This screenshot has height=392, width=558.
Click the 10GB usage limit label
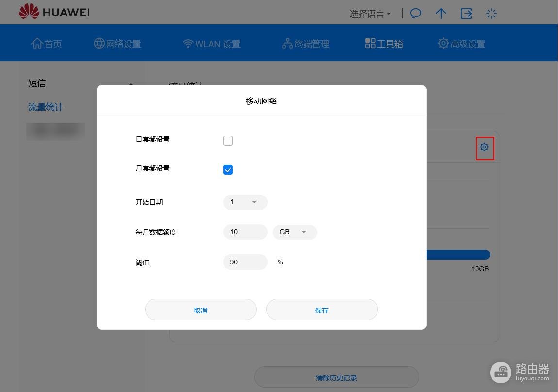pos(480,269)
